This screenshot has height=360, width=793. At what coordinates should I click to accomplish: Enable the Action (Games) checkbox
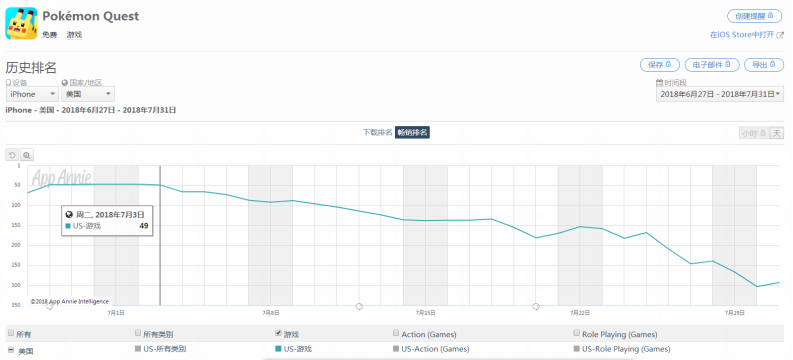pyautogui.click(x=396, y=333)
